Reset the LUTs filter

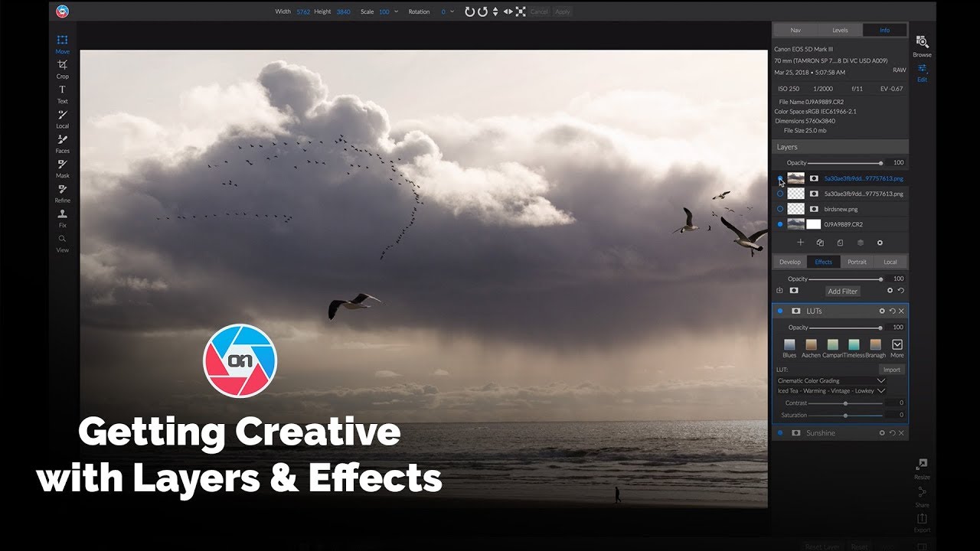(x=892, y=311)
